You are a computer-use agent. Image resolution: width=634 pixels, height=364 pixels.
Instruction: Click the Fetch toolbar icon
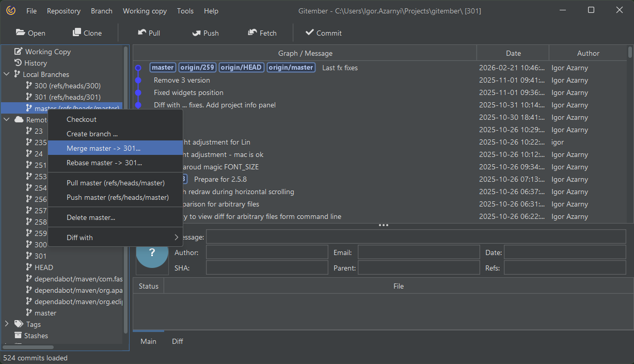252,33
